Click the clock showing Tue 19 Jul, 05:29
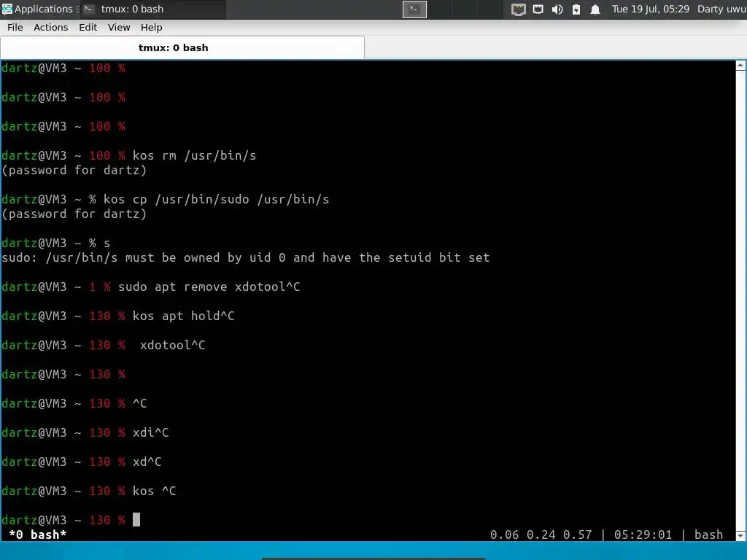This screenshot has width=747, height=560. [x=650, y=9]
